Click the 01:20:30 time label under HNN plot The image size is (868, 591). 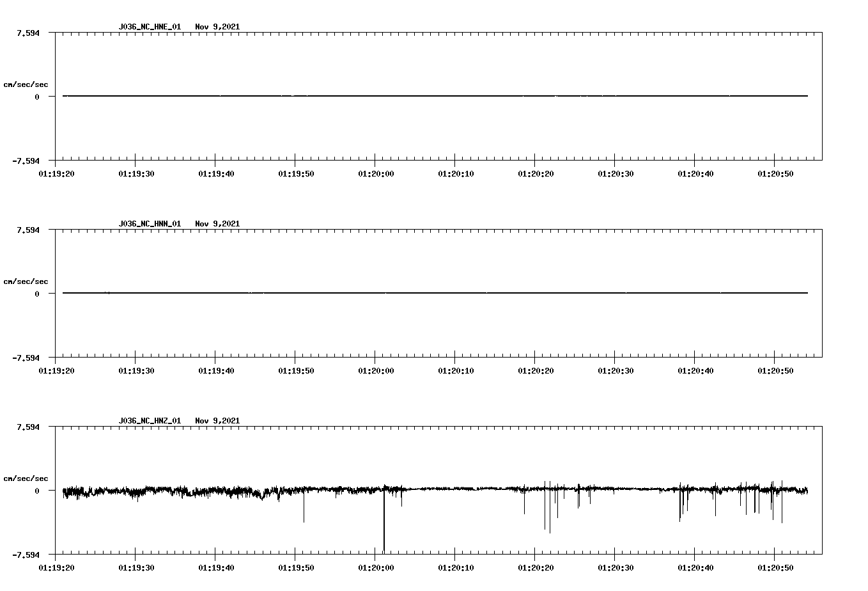(616, 370)
